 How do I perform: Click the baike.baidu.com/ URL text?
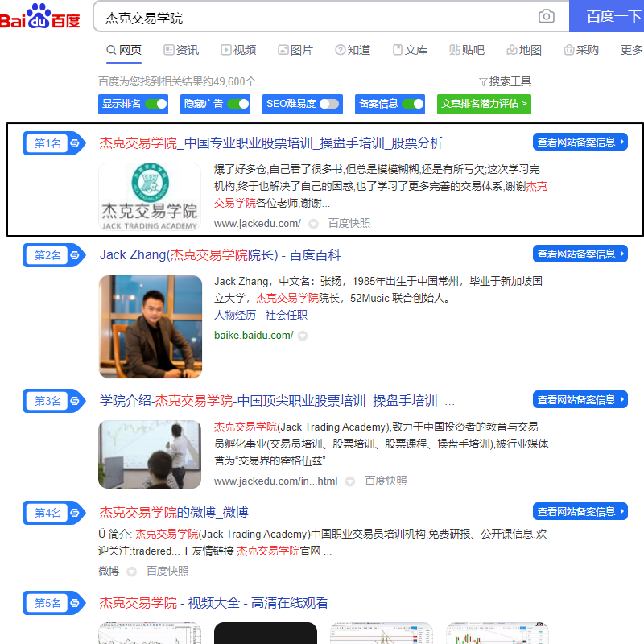pos(254,336)
